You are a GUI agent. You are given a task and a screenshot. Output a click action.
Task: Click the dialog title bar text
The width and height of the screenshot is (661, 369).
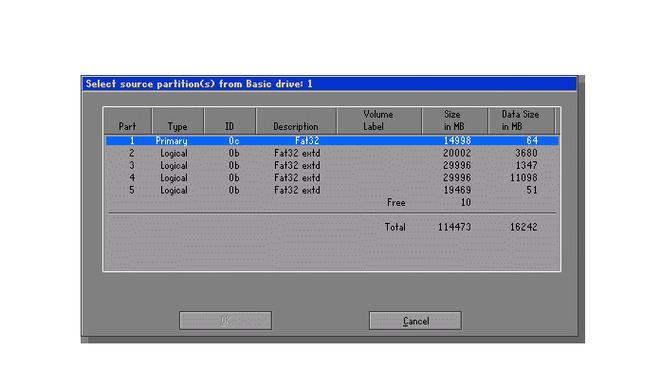[x=199, y=84]
